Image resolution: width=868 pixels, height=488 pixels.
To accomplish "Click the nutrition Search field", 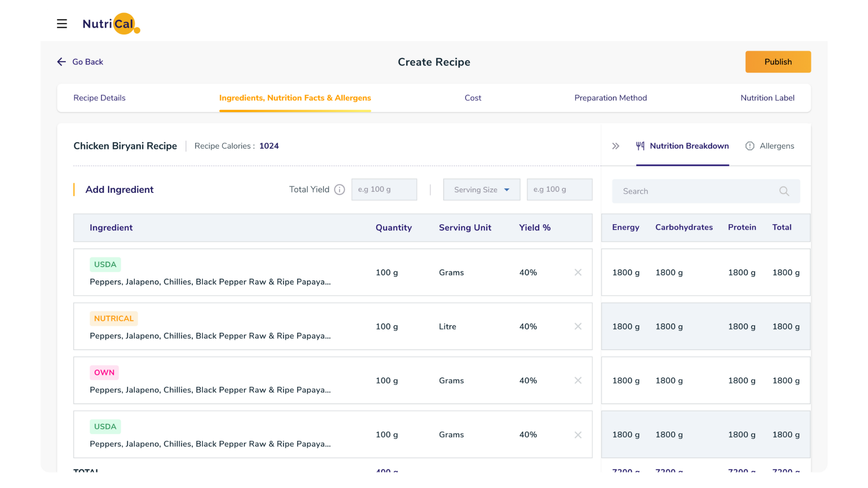I will 696,192.
